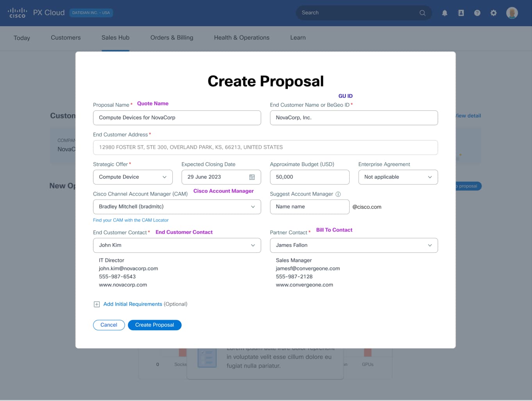Click the Approximate Budget field

point(310,177)
